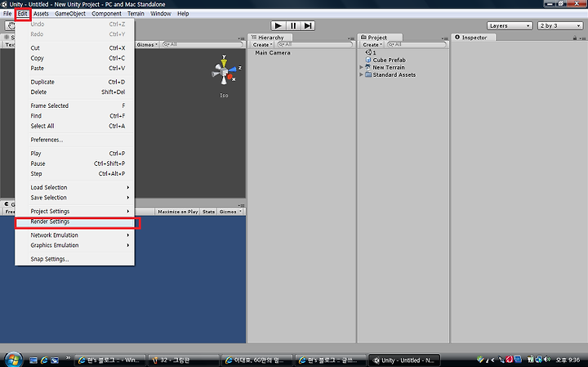Open Hierarchy panel options menu icon
The image size is (588, 367).
click(351, 38)
